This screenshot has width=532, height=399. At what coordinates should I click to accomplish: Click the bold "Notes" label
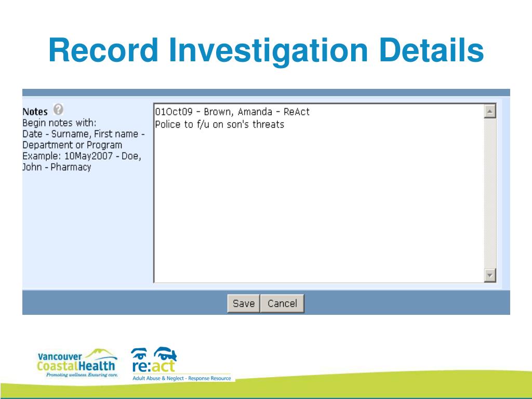click(35, 112)
